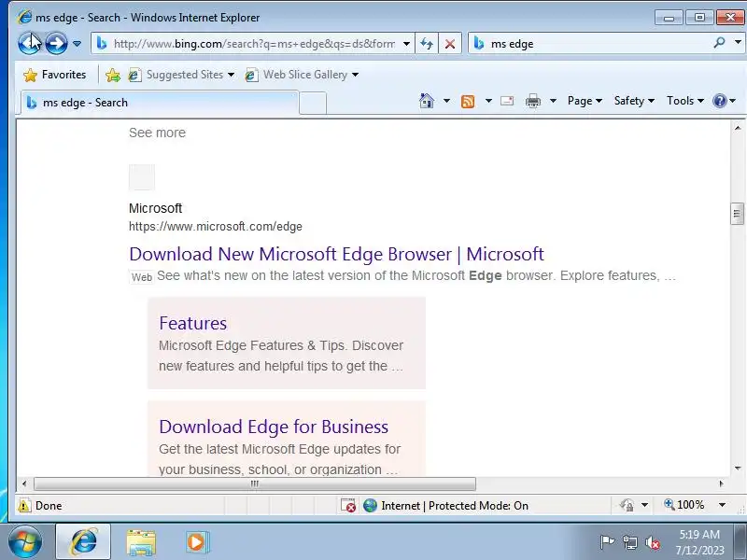747x560 pixels.
Task: Open the Help question mark menu
Action: click(725, 101)
